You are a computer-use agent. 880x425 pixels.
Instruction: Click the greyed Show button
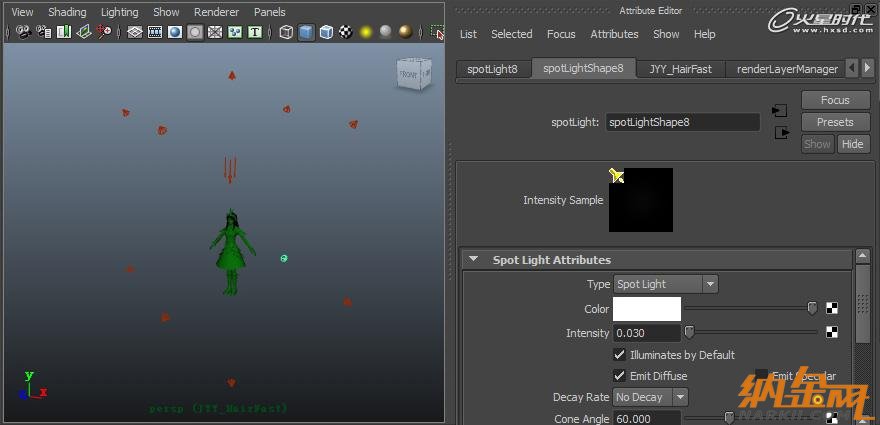tap(817, 144)
